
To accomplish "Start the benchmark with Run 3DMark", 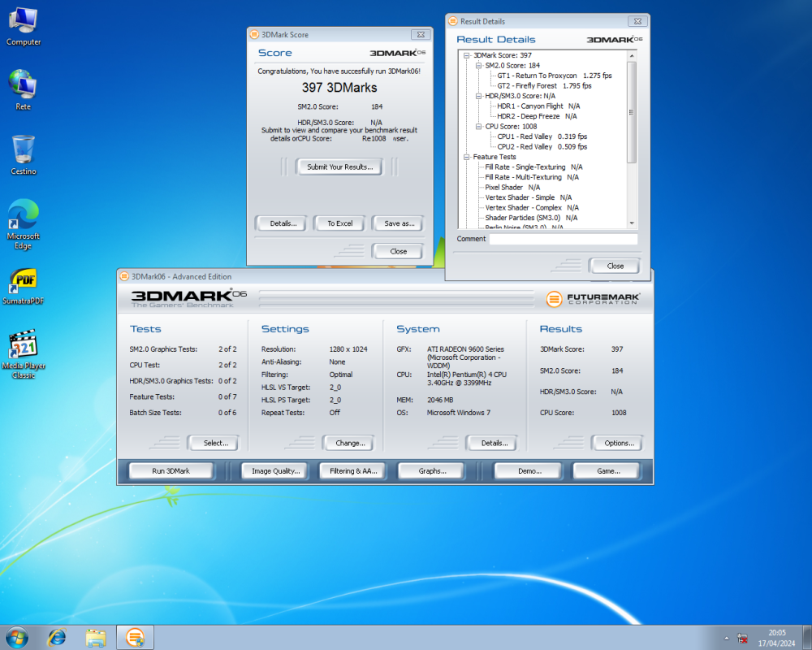I will pos(170,470).
